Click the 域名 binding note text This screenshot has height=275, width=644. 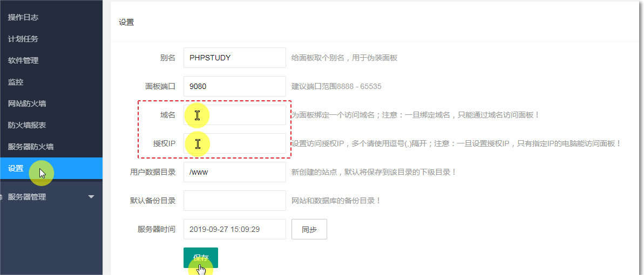tap(415, 115)
